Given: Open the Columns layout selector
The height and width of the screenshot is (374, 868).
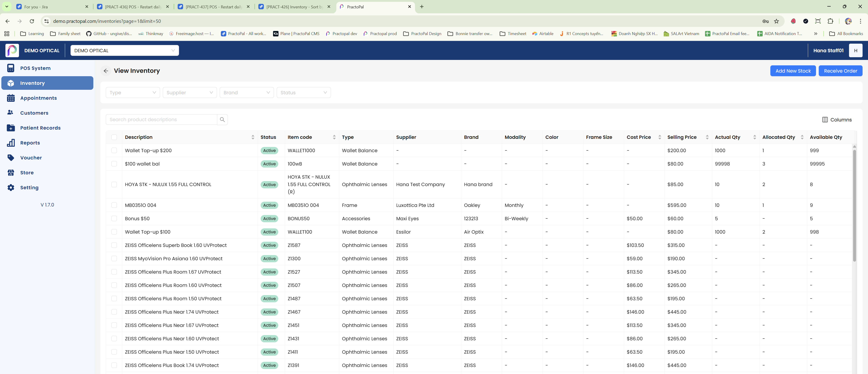Looking at the screenshot, I should (837, 120).
